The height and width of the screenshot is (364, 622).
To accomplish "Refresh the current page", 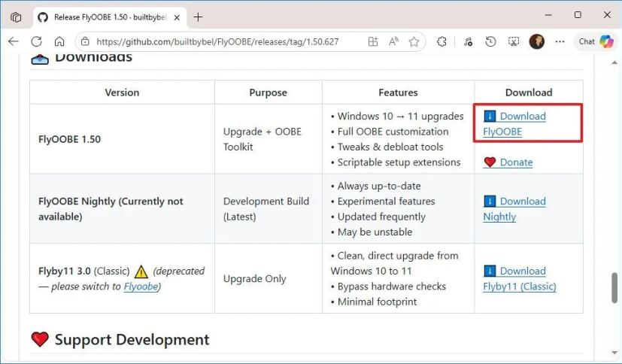I will coord(36,42).
